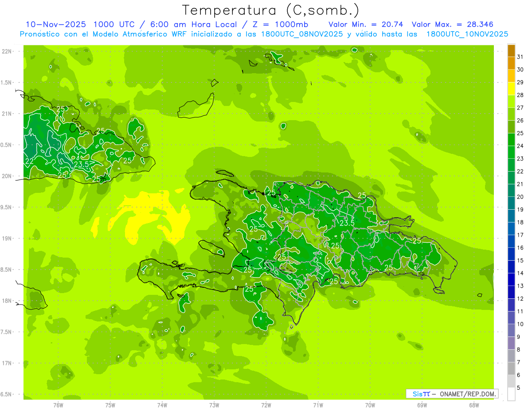Click the 23.5 contour label over Cuba
Image resolution: width=532 pixels, height=411 pixels.
(x=82, y=164)
